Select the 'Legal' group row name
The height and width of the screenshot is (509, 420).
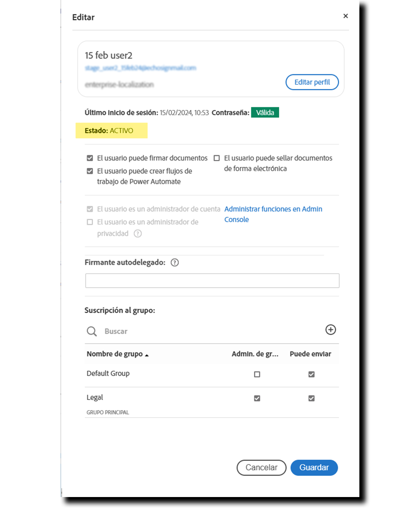click(95, 397)
